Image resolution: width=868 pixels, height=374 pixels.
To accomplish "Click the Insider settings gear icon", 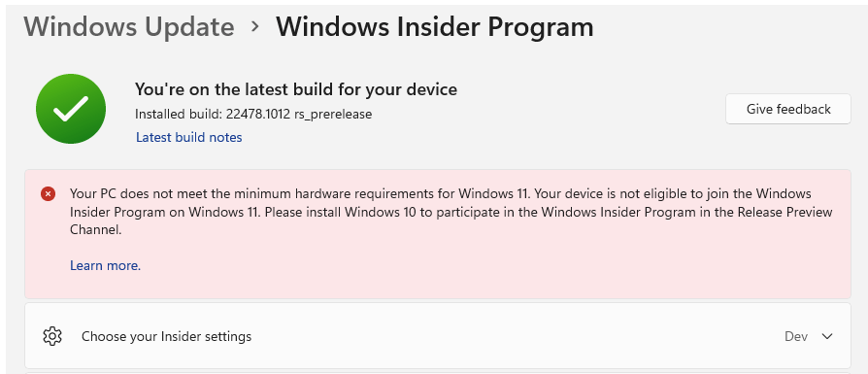I will (x=52, y=336).
